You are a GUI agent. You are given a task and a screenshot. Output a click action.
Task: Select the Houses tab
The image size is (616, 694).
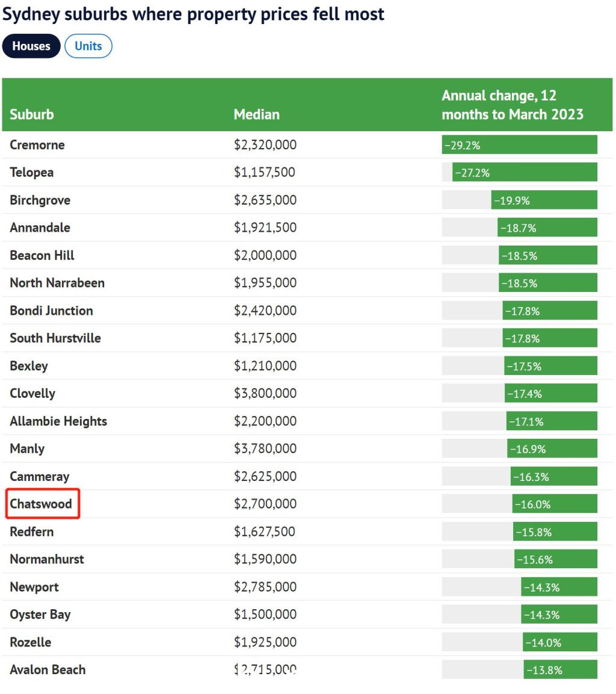pyautogui.click(x=31, y=46)
